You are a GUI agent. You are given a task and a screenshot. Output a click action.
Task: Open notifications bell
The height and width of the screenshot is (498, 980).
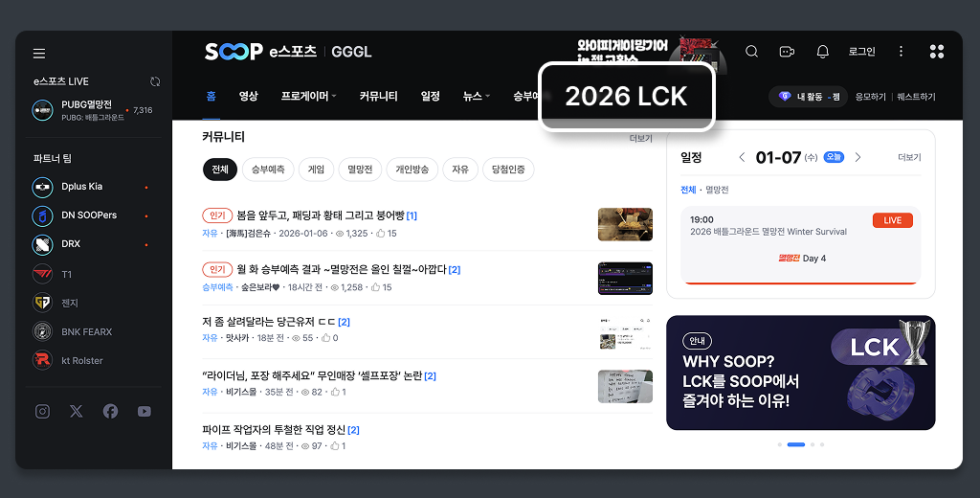(822, 52)
